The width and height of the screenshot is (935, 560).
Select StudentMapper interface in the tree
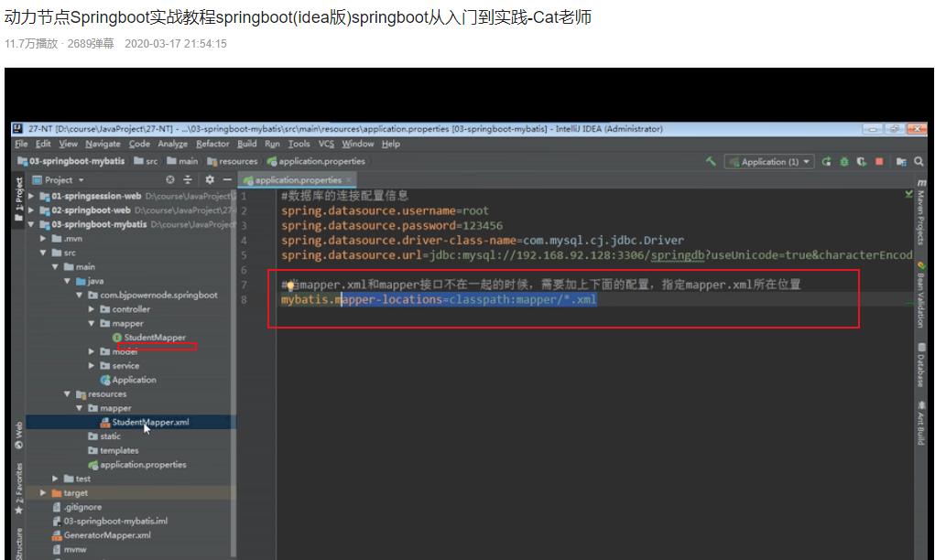click(149, 338)
